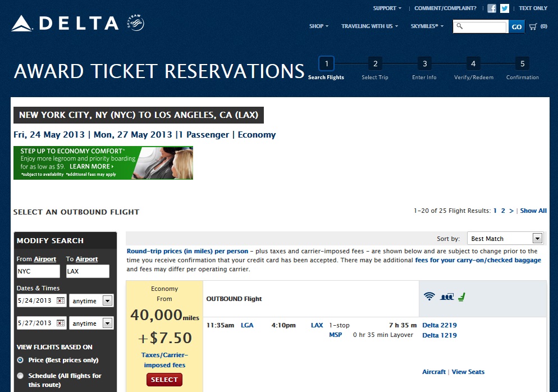Select Price (Best prices only) option
This screenshot has height=392, width=558.
point(21,360)
